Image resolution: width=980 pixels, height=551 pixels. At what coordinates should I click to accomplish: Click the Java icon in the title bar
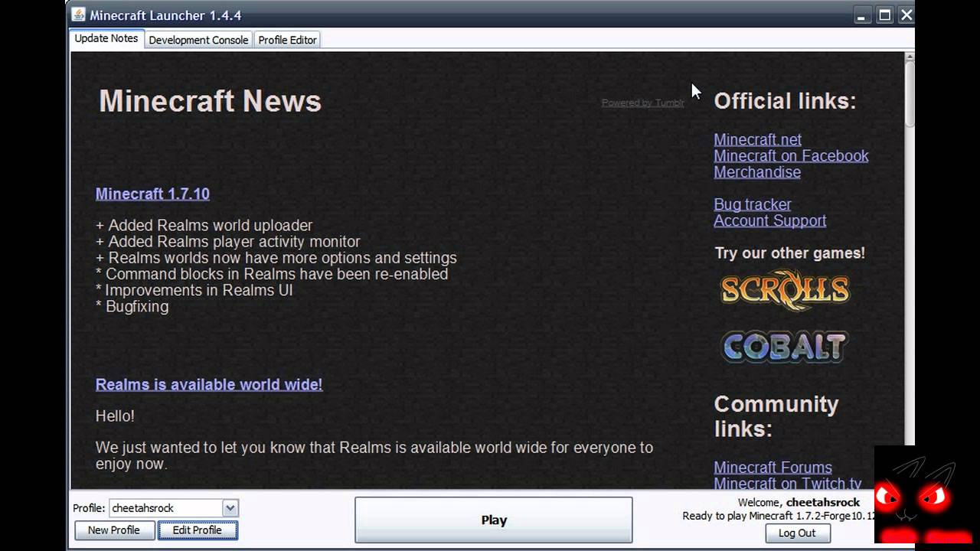coord(78,15)
